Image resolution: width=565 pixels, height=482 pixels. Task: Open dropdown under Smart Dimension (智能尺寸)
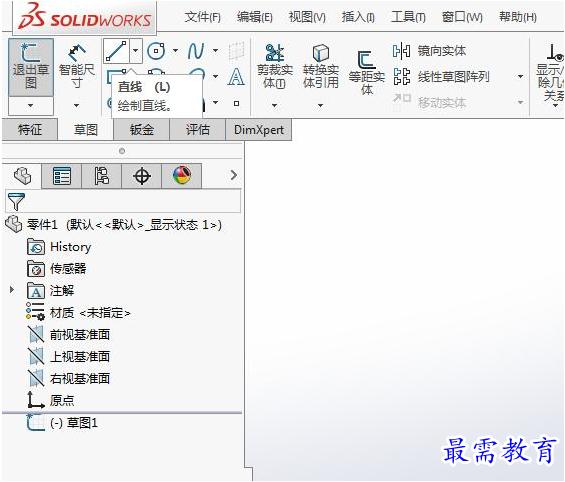click(77, 106)
